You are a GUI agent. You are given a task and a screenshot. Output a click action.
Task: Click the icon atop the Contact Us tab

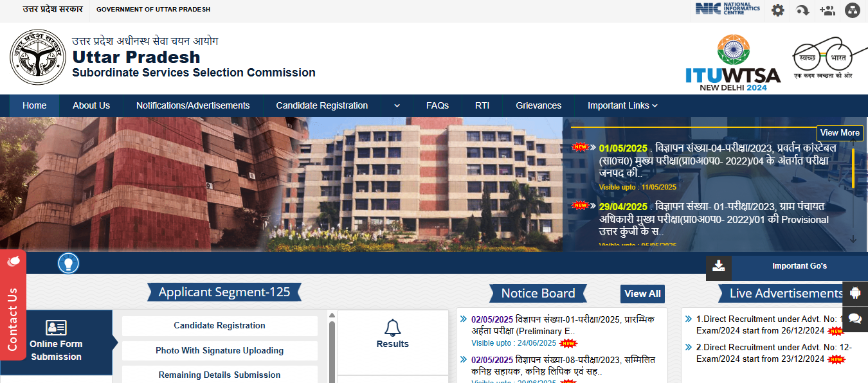click(13, 261)
